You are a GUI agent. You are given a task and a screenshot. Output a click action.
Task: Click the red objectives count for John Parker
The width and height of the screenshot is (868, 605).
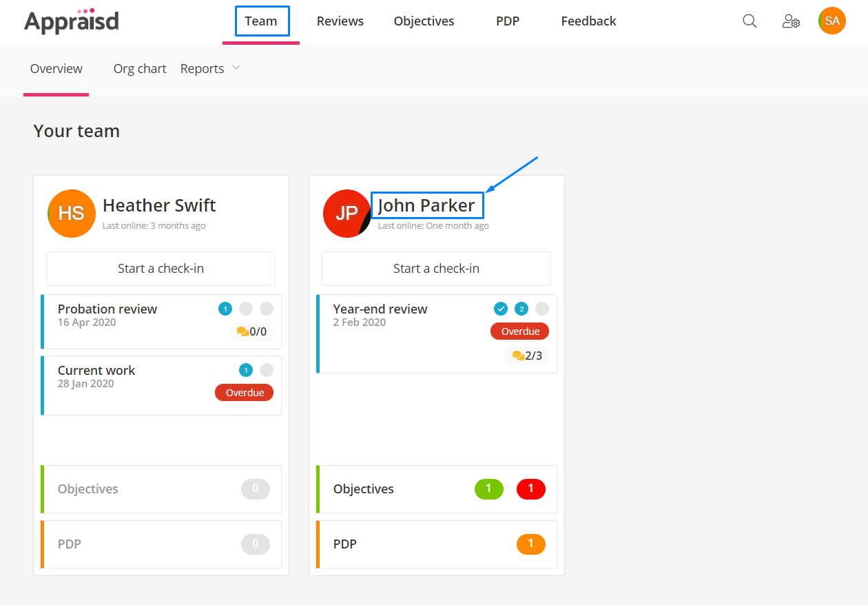(530, 489)
